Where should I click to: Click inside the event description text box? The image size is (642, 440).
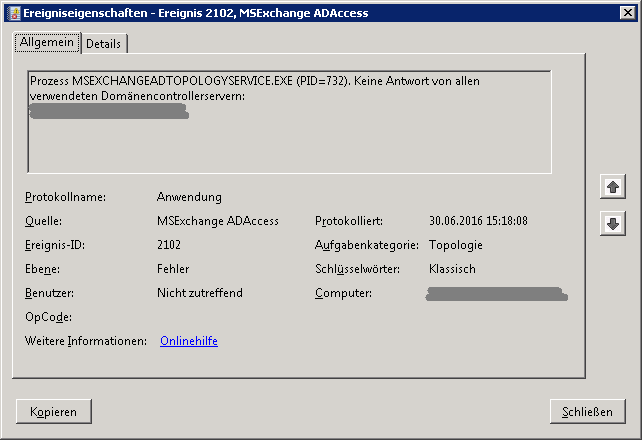(289, 122)
